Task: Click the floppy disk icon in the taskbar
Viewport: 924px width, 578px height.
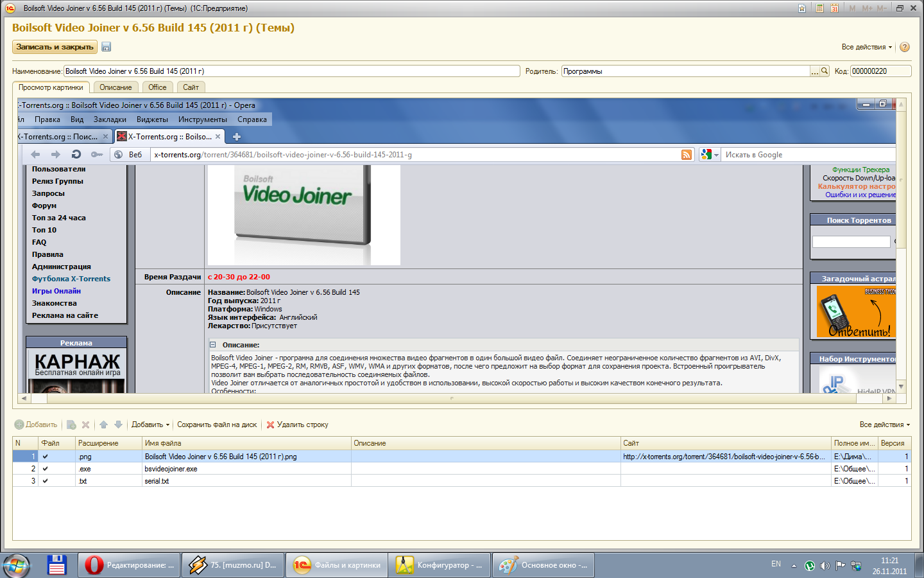Action: pos(57,565)
